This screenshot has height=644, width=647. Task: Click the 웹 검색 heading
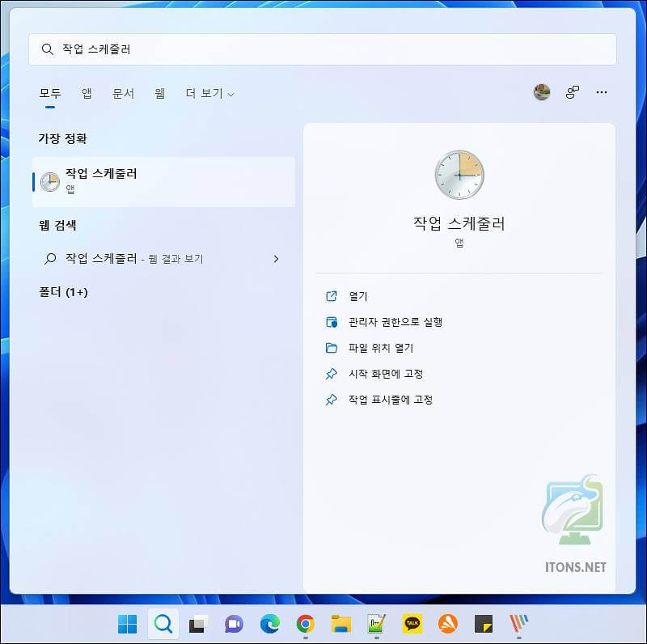[x=57, y=226]
